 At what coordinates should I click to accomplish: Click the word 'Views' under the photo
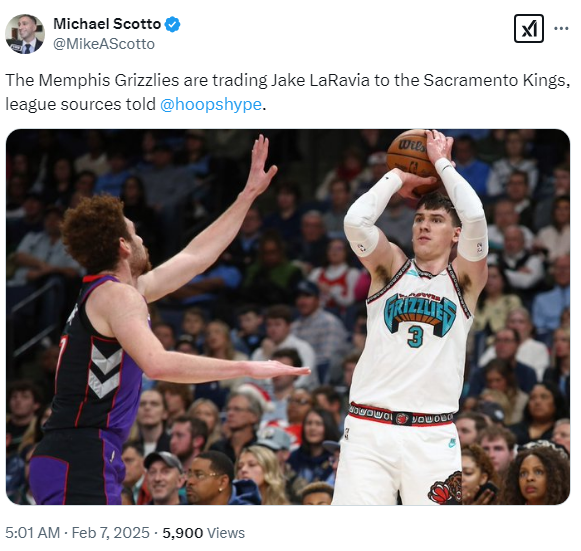(226, 532)
